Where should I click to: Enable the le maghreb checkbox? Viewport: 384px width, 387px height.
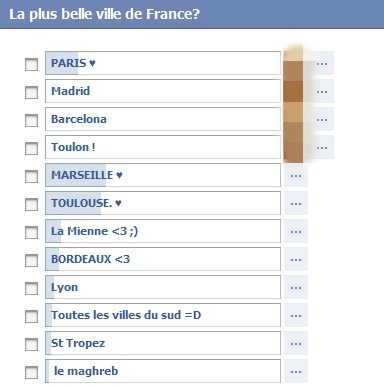pyautogui.click(x=31, y=372)
